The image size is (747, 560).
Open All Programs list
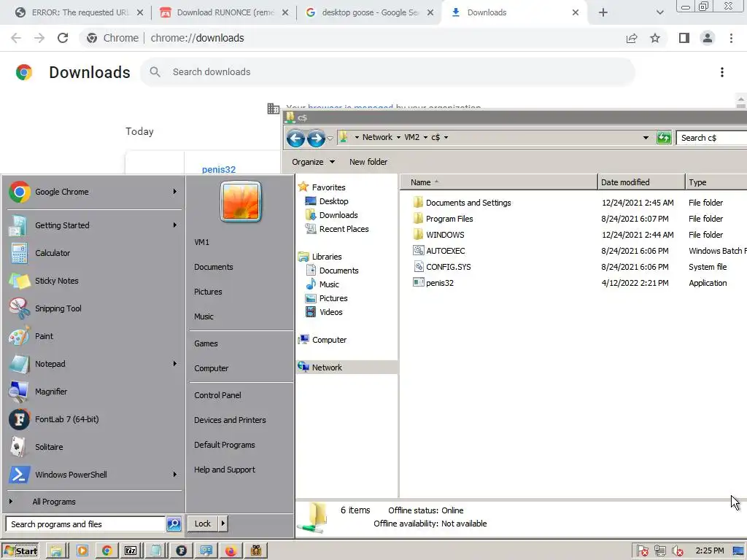[54, 502]
